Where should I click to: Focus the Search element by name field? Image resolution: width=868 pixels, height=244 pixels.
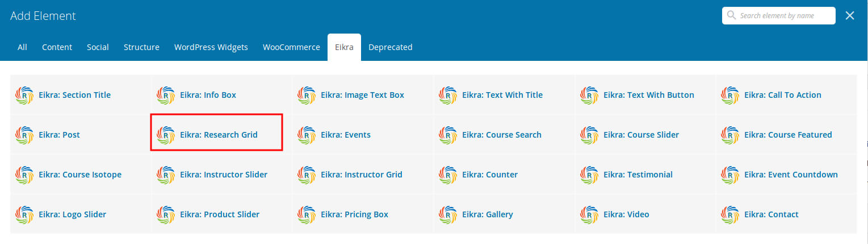[779, 16]
